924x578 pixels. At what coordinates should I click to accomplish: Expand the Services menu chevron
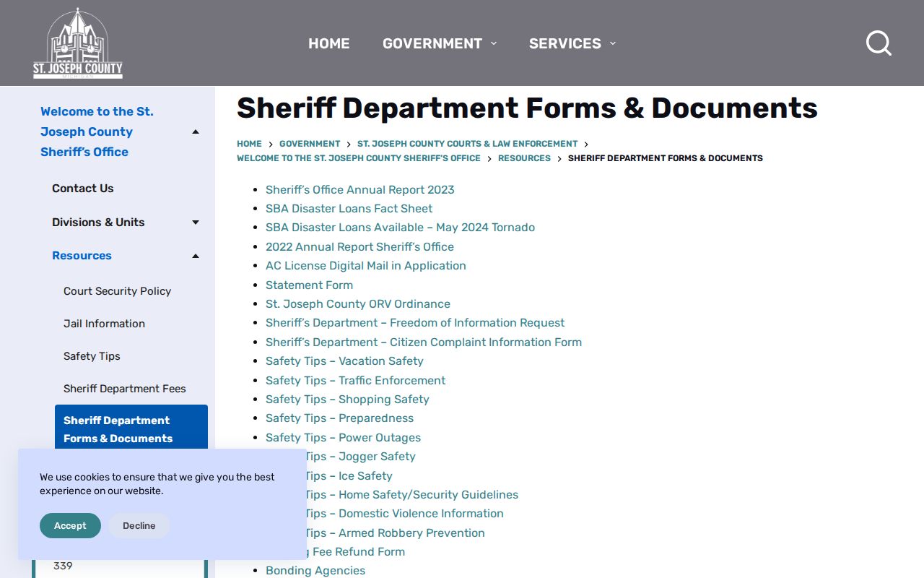pos(613,43)
